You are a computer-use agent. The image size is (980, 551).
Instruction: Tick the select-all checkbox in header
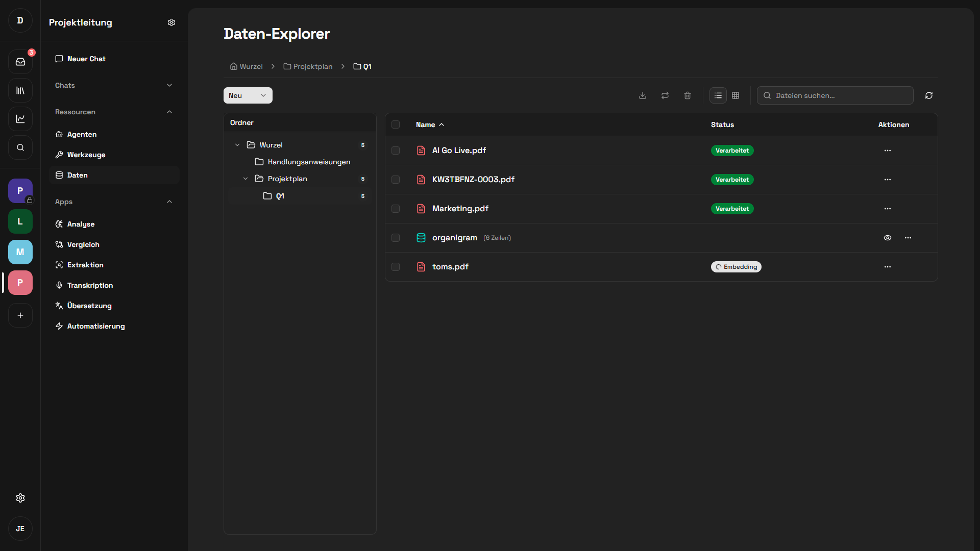pos(396,124)
